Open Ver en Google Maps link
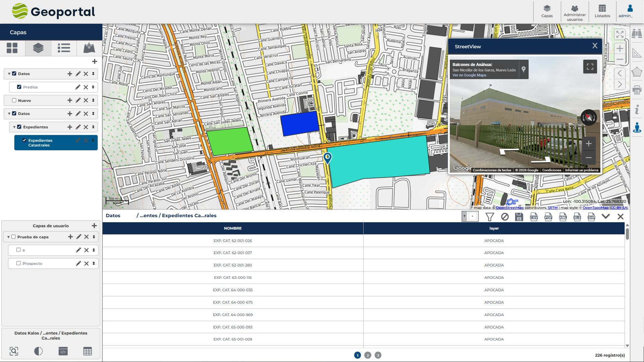This screenshot has height=362, width=644. (x=469, y=75)
